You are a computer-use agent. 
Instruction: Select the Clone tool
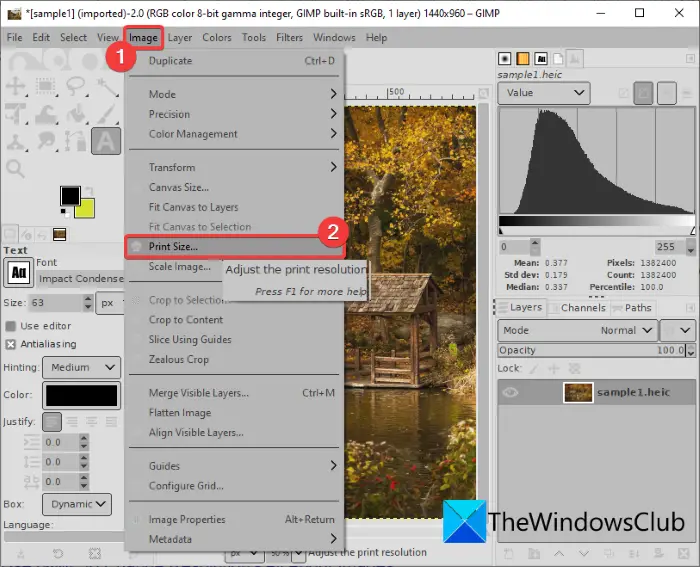16,142
